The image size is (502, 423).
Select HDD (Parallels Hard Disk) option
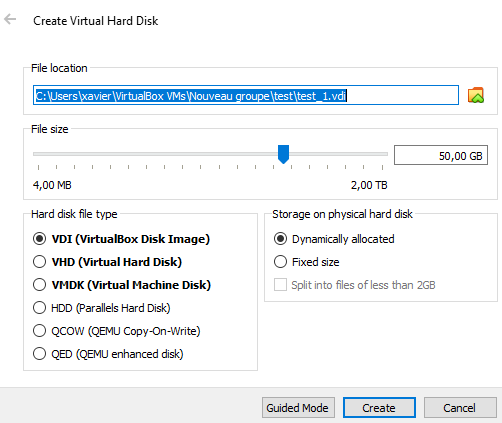pyautogui.click(x=102, y=308)
